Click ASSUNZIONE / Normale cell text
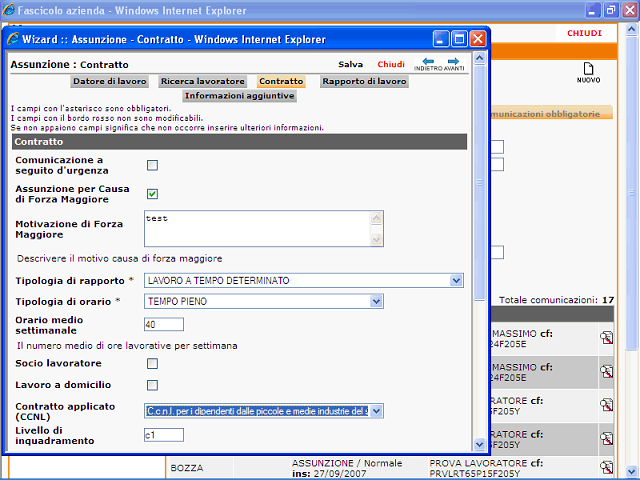This screenshot has height=480, width=640. (347, 463)
